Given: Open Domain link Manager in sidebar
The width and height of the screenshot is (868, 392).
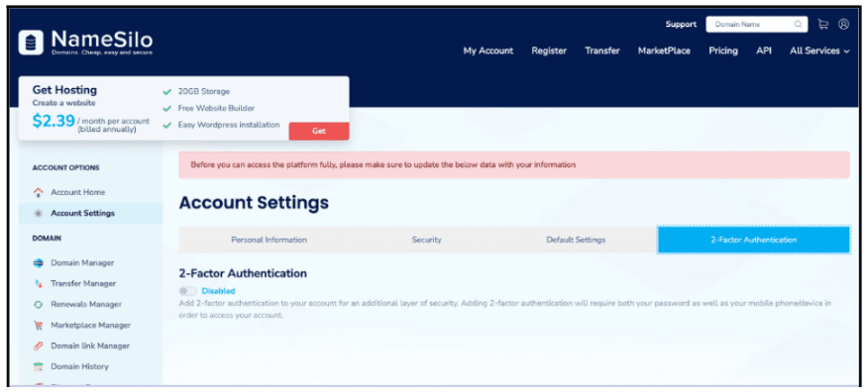Looking at the screenshot, I should point(90,346).
